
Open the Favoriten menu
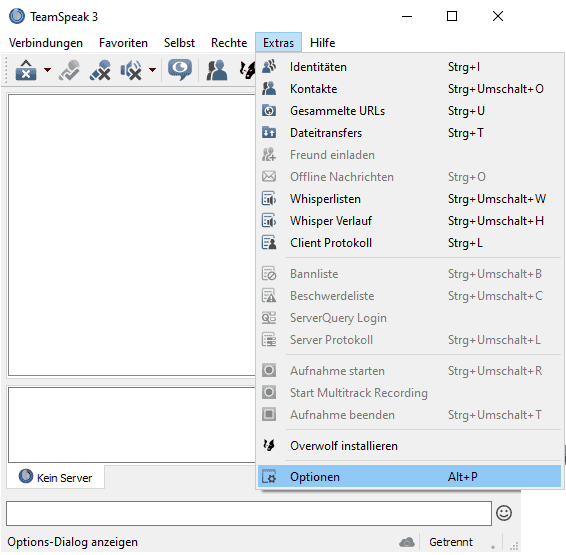[123, 43]
